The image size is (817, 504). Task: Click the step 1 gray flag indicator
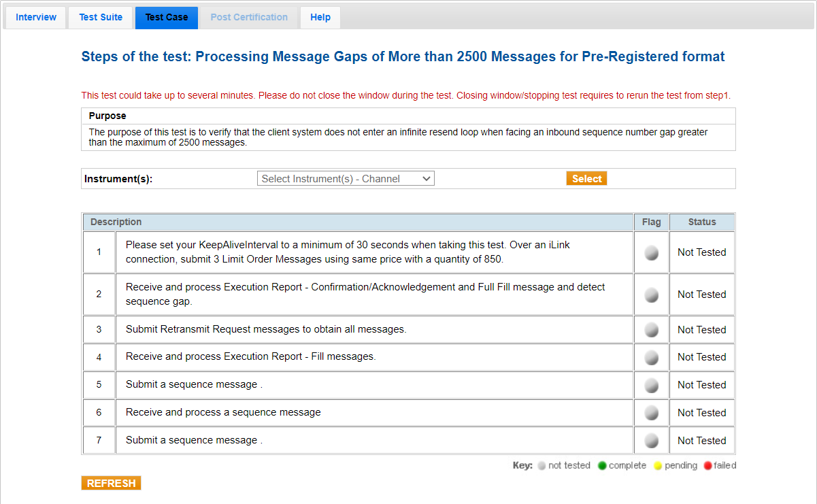(651, 252)
